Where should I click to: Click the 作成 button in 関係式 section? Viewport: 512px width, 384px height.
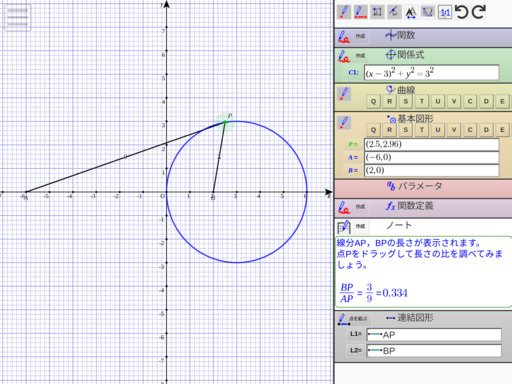tap(360, 56)
